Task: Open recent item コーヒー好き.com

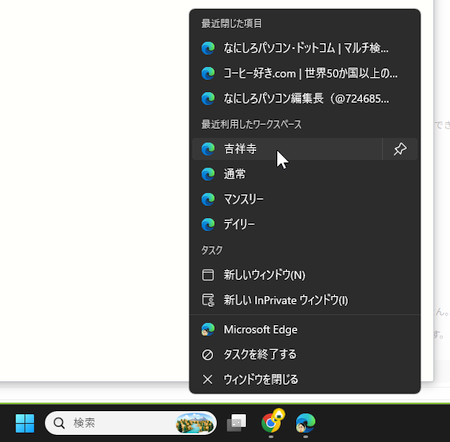Action: pos(305,73)
